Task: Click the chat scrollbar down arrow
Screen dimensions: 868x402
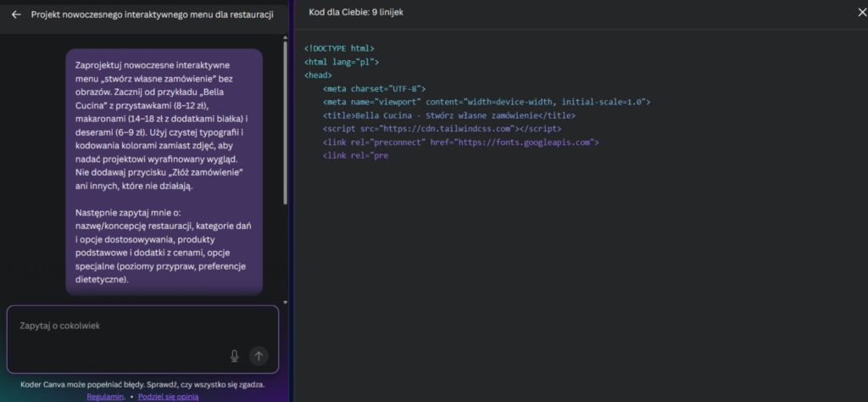Action: click(x=286, y=301)
